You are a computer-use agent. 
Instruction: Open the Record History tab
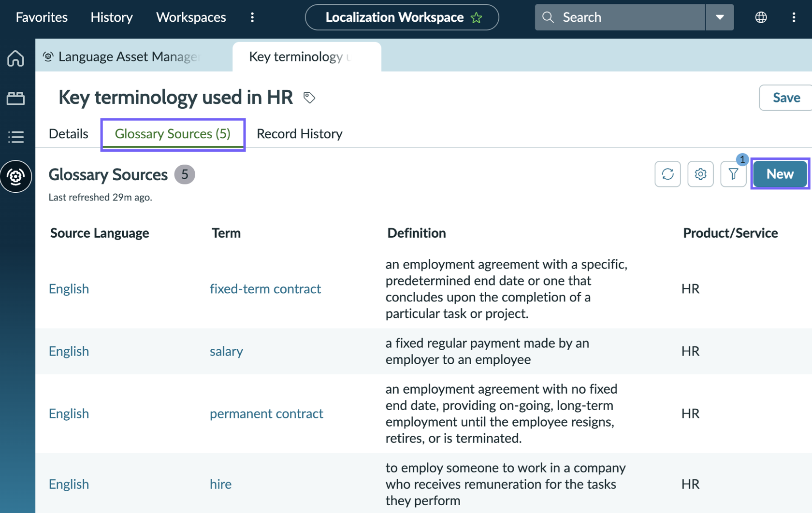click(299, 134)
